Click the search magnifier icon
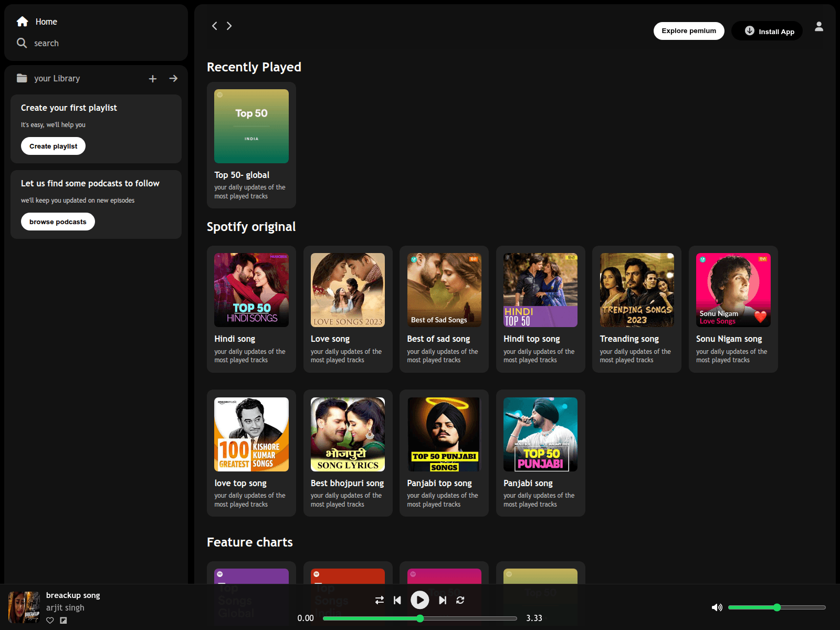This screenshot has width=840, height=630. [x=22, y=43]
